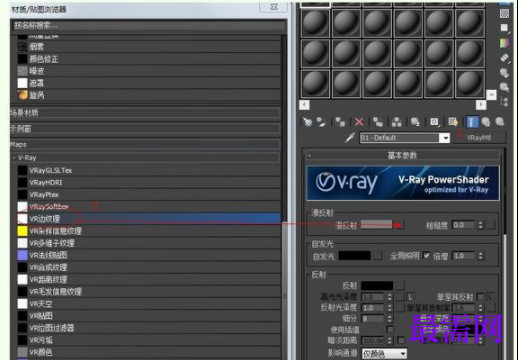This screenshot has width=521, height=360.
Task: Click the multicolored Background side icon
Action: [x=504, y=43]
